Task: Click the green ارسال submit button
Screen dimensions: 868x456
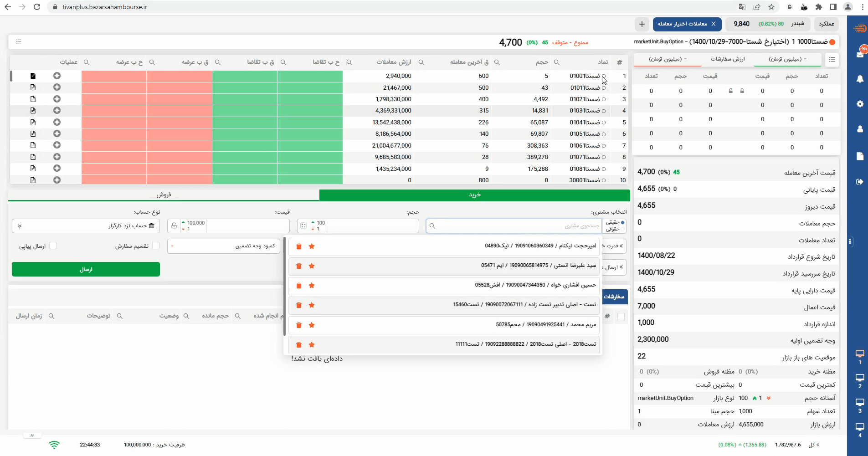Action: 86,269
